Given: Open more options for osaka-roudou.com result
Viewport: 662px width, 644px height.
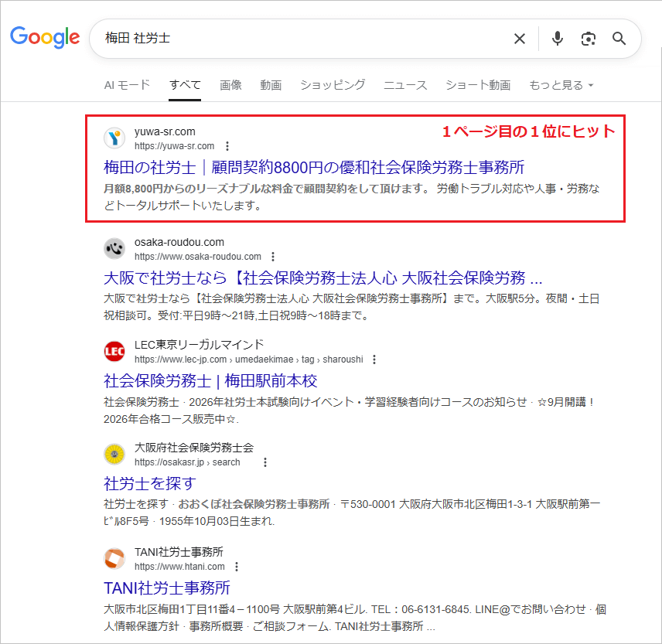Looking at the screenshot, I should click(273, 257).
